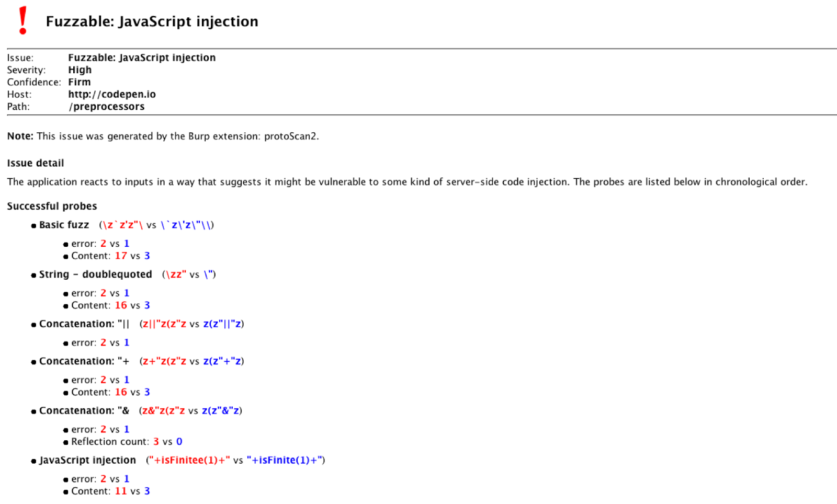Select the High severity value
This screenshot has height=504, width=837.
coord(80,70)
